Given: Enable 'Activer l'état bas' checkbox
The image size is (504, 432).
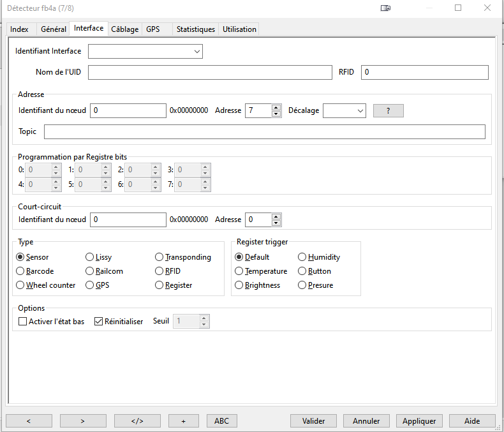Looking at the screenshot, I should (23, 322).
